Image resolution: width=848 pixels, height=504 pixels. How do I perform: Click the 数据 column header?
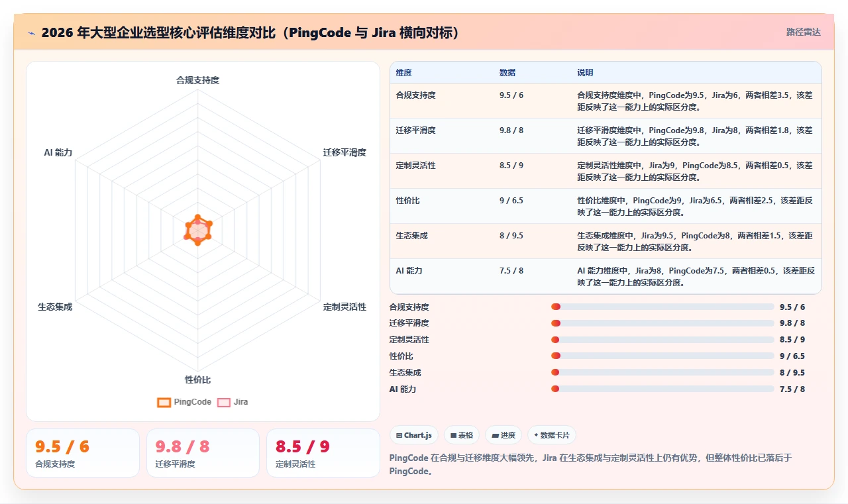507,73
